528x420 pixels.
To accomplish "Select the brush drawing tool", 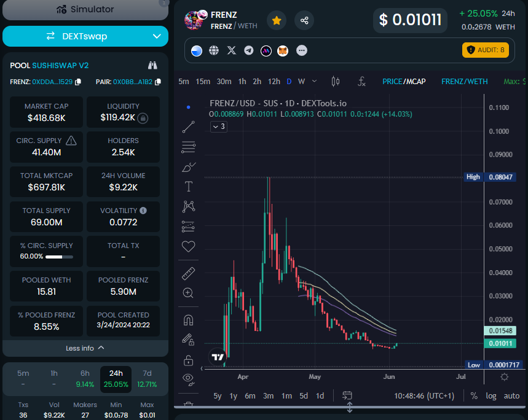I will (188, 167).
